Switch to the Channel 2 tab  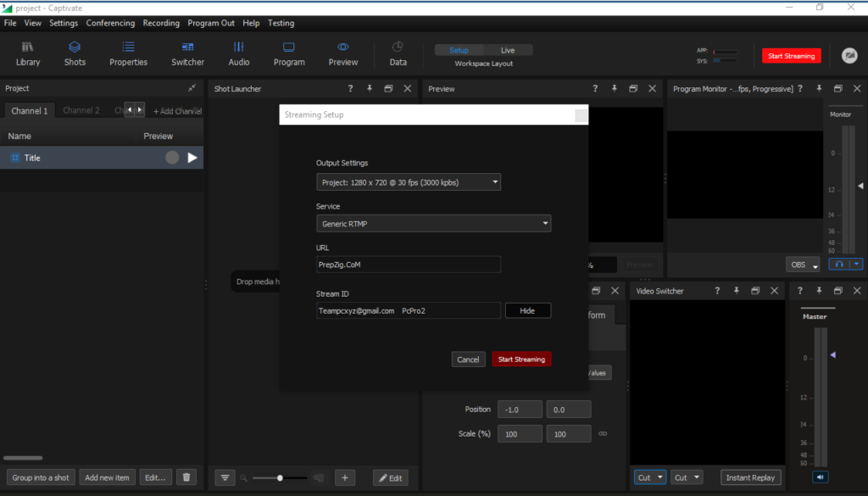(81, 111)
